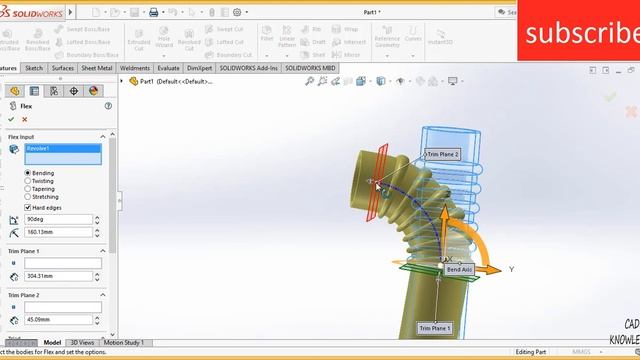Select the Stretching radio option
Screen dimensions: 640x360
click(x=28, y=197)
